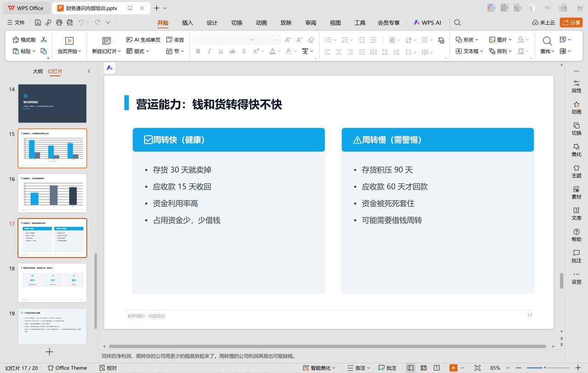This screenshot has height=373, width=588.
Task: Open the 节 section dropdown
Action: point(182,52)
